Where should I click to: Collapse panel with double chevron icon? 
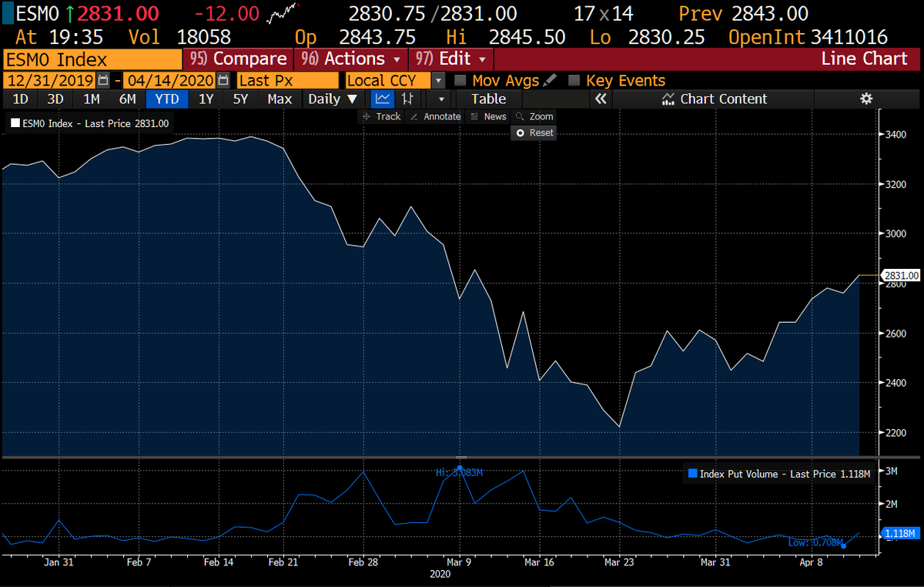pyautogui.click(x=601, y=99)
